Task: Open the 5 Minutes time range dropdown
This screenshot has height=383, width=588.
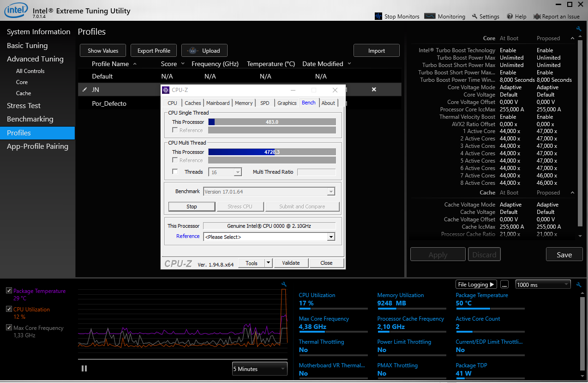Action: [x=259, y=369]
